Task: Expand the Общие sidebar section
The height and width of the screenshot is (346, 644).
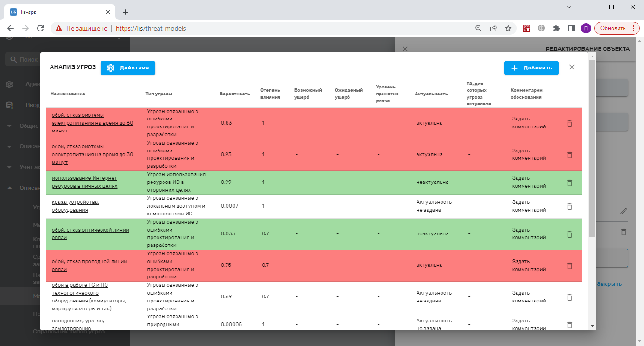Action: tap(9, 126)
